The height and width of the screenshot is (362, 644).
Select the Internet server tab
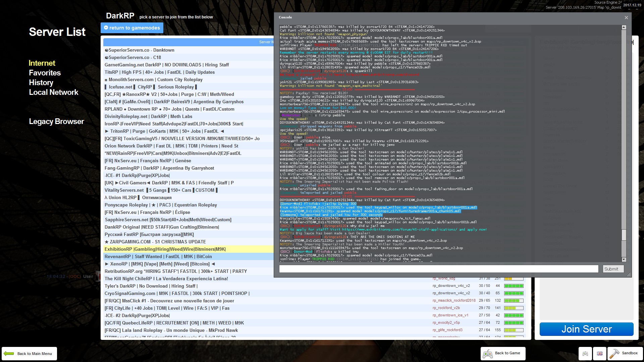coord(42,63)
